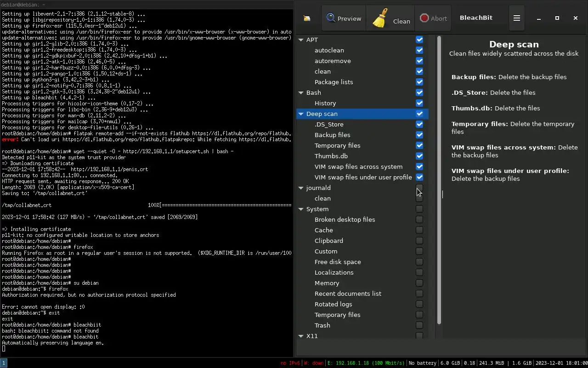Image resolution: width=588 pixels, height=368 pixels.
Task: Select the Package lists tree row
Action: tap(362, 82)
